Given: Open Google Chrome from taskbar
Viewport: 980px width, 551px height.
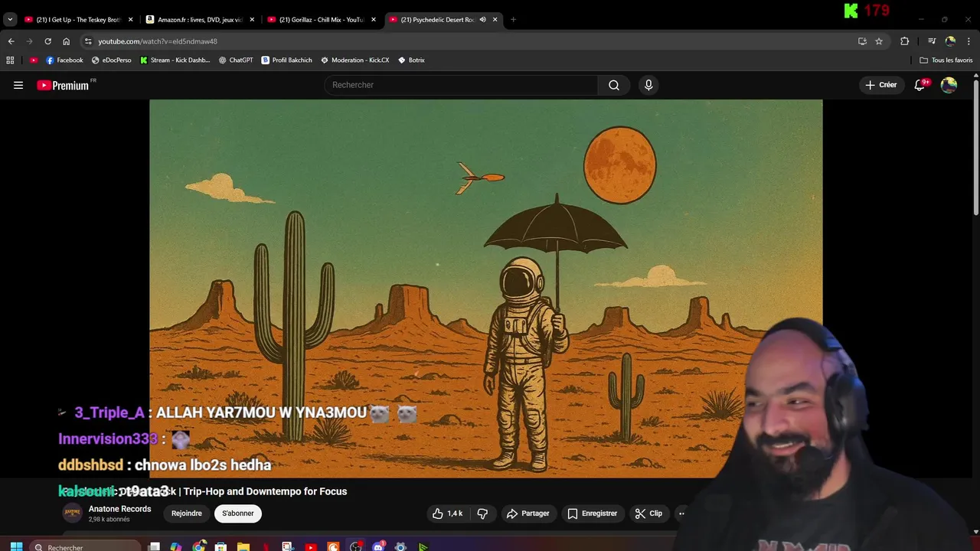Looking at the screenshot, I should (199, 546).
